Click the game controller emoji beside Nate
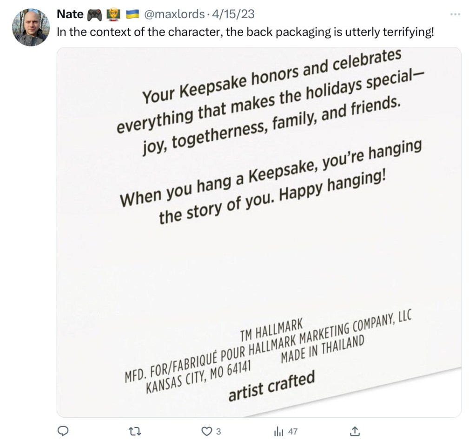The image size is (476, 448). 94,14
